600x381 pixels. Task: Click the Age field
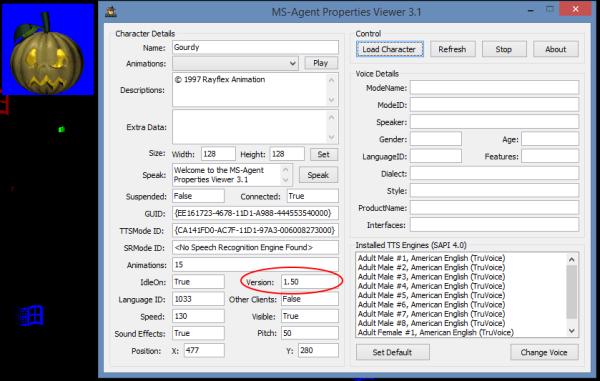[x=550, y=139]
